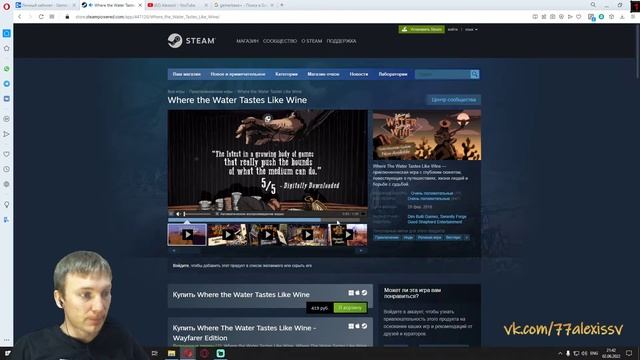
Task: Open Лаборатории store tab
Action: [393, 74]
